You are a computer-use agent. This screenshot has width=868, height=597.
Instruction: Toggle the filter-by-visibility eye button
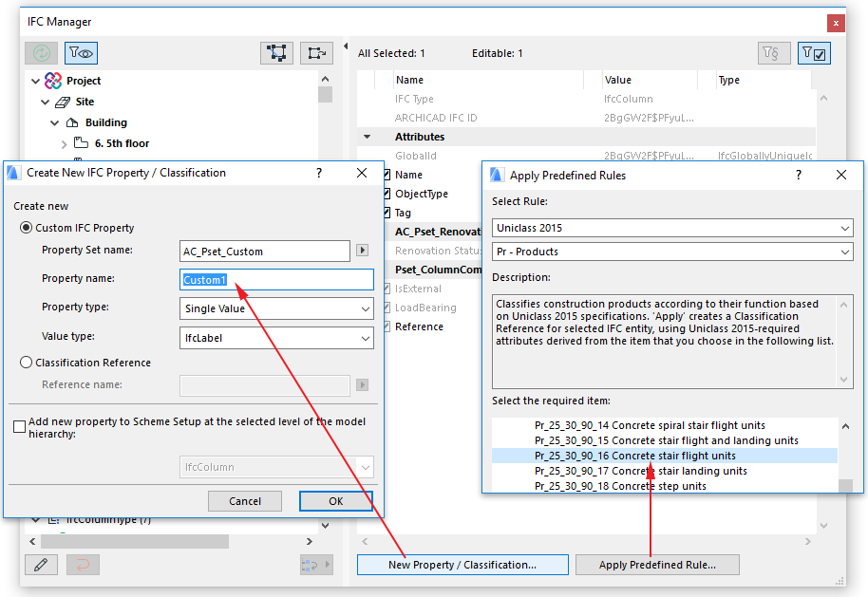(81, 53)
